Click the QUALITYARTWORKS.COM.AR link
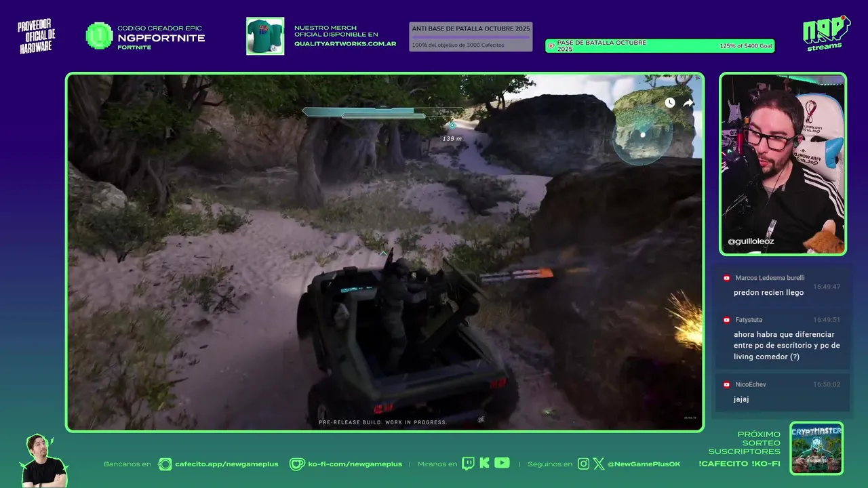This screenshot has width=868, height=488. [x=345, y=44]
